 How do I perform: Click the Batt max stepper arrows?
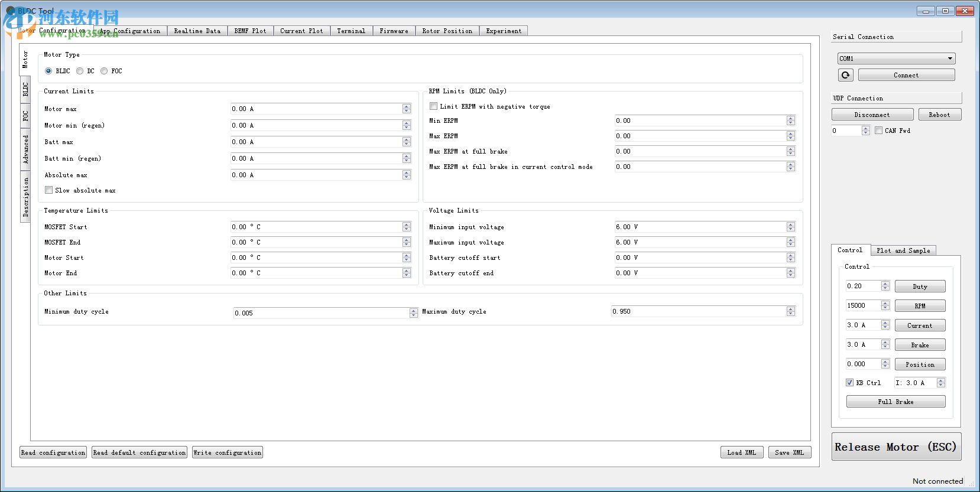click(407, 142)
